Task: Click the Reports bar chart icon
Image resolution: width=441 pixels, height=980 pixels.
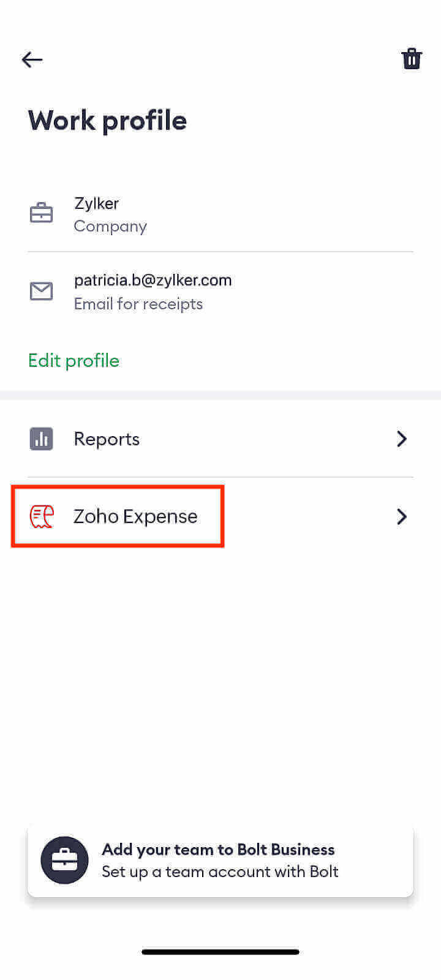Action: [41, 439]
